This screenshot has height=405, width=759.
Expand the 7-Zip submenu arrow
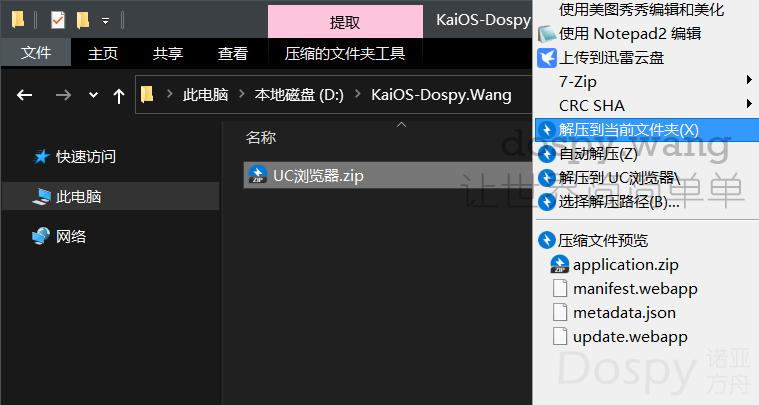click(x=749, y=79)
